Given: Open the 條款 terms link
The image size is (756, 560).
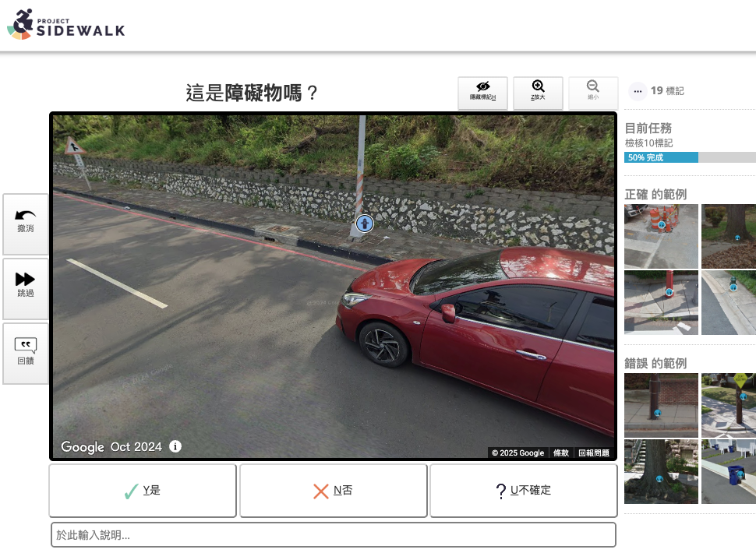Looking at the screenshot, I should pyautogui.click(x=560, y=453).
